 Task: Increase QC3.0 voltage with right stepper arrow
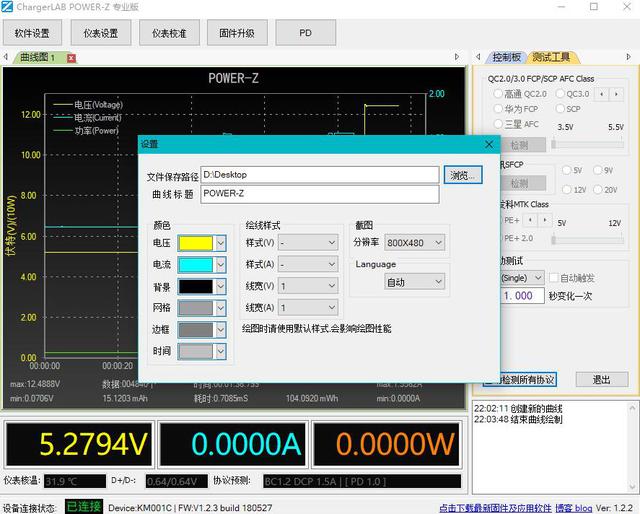[616, 94]
